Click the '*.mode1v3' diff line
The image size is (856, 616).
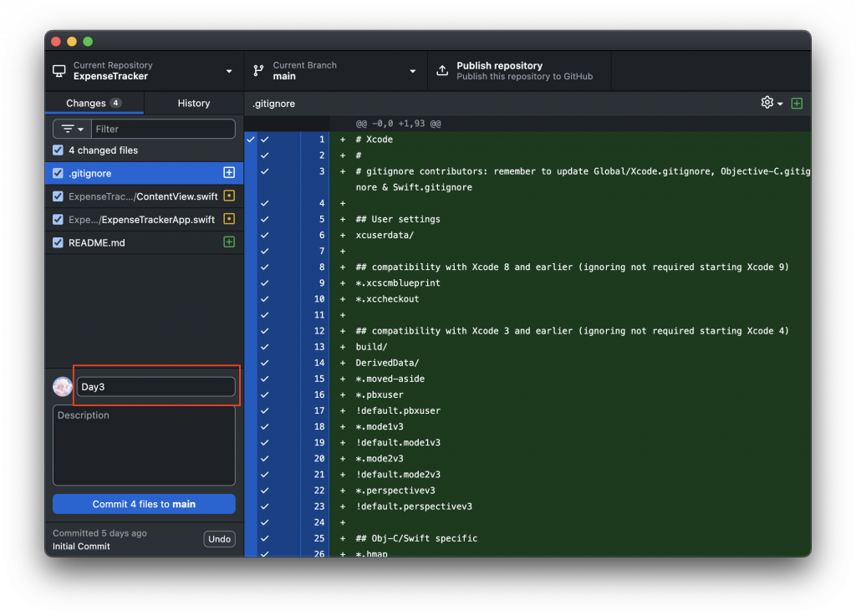(x=380, y=426)
